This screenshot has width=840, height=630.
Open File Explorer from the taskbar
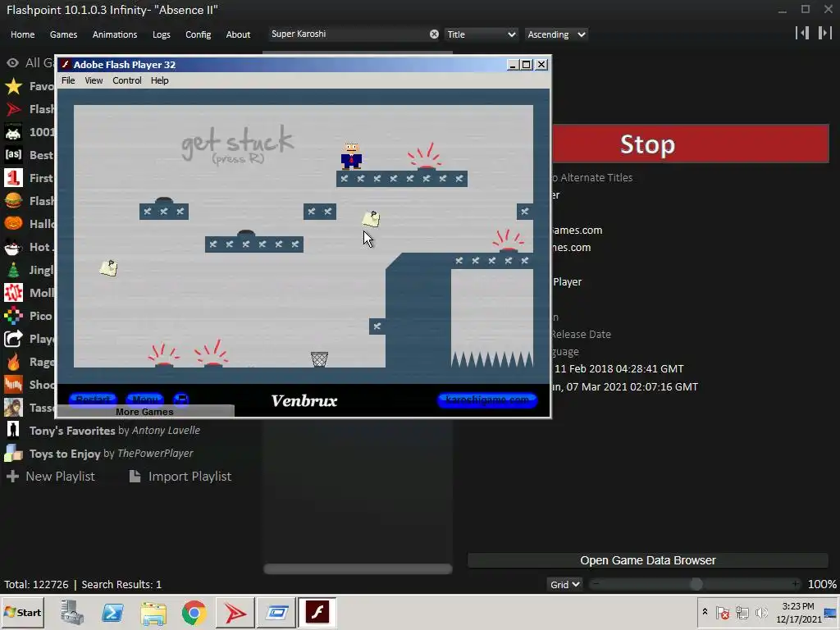click(x=153, y=612)
